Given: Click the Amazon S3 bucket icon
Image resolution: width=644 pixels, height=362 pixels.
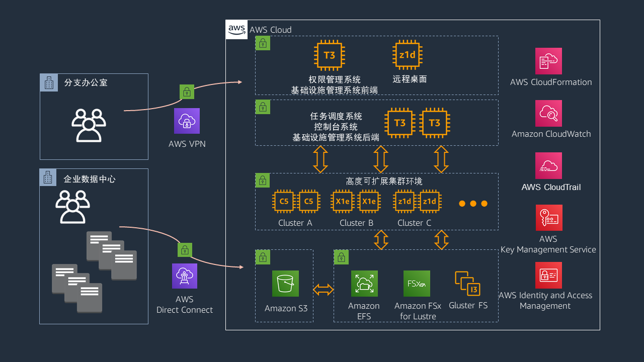Looking at the screenshot, I should [x=285, y=284].
